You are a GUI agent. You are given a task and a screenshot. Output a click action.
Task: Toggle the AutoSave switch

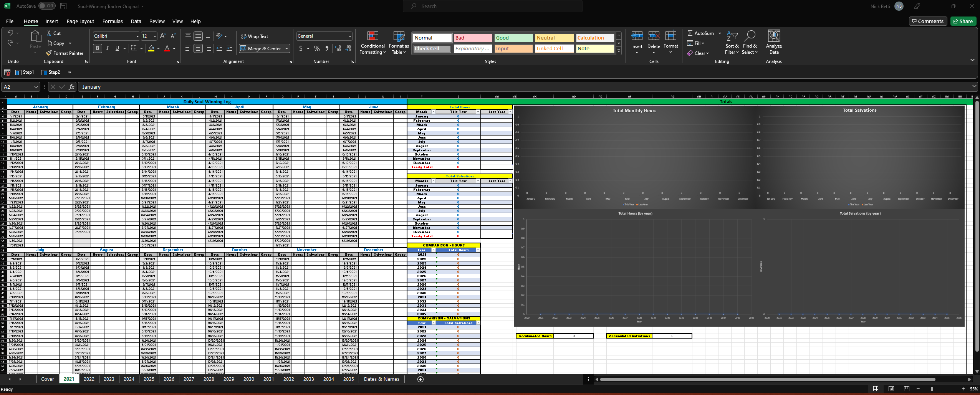coord(47,6)
